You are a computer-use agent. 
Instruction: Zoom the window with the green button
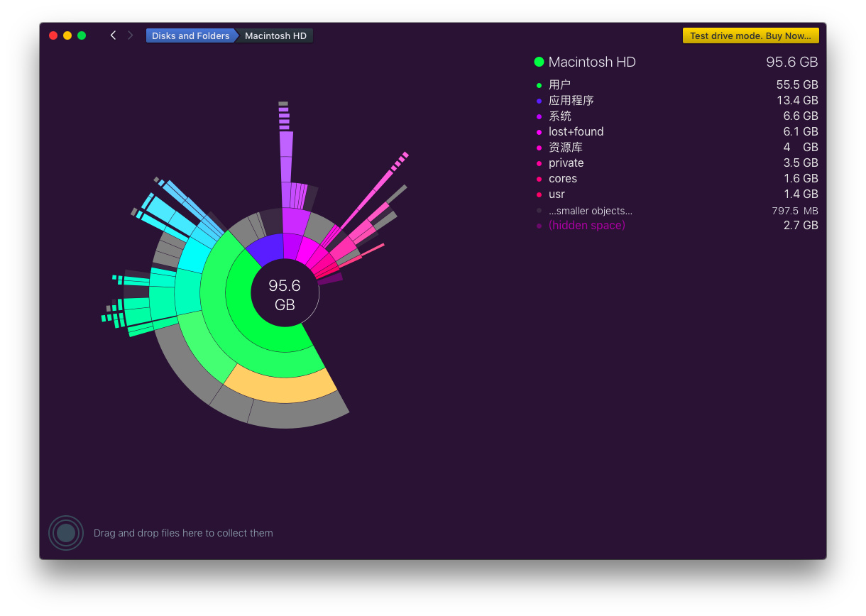tap(82, 35)
